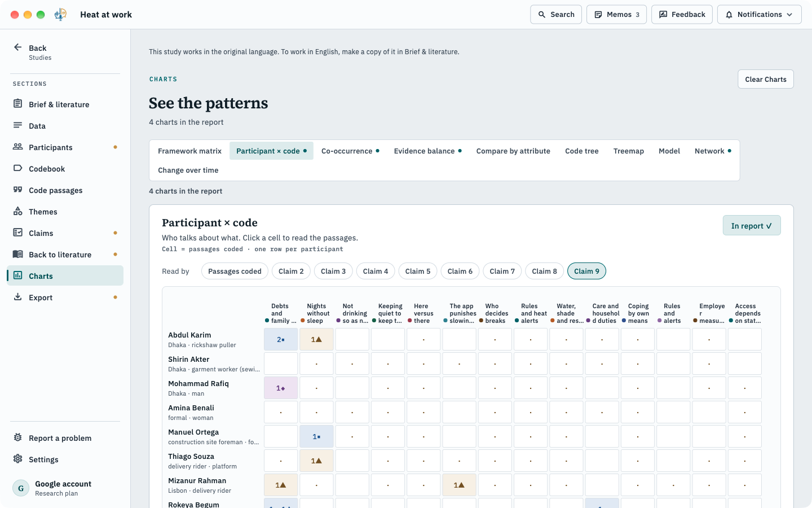Open the Treemap tab

629,151
